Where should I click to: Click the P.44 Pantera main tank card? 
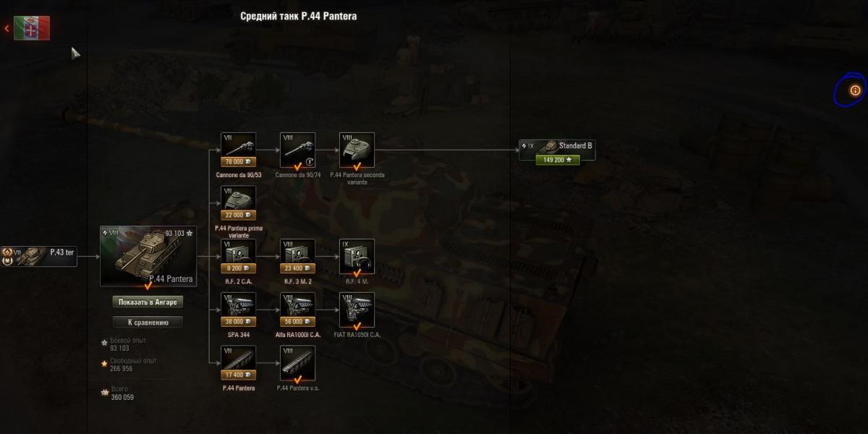tap(148, 256)
